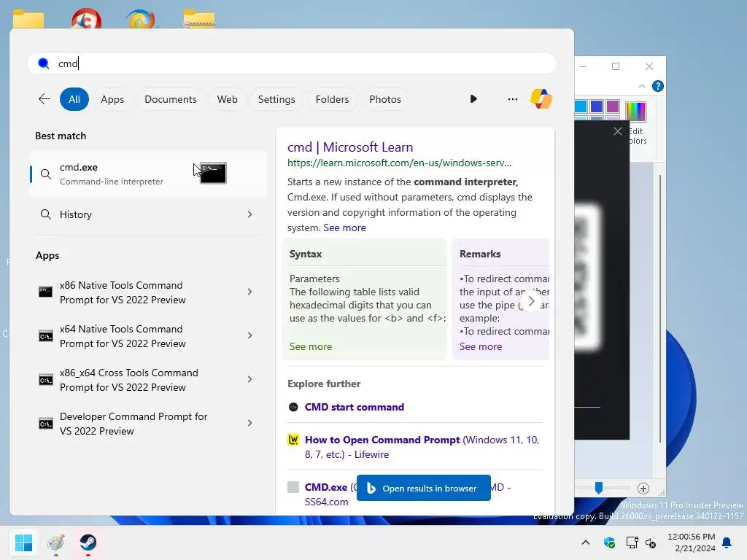
Task: Open CMD start command link
Action: 355,407
